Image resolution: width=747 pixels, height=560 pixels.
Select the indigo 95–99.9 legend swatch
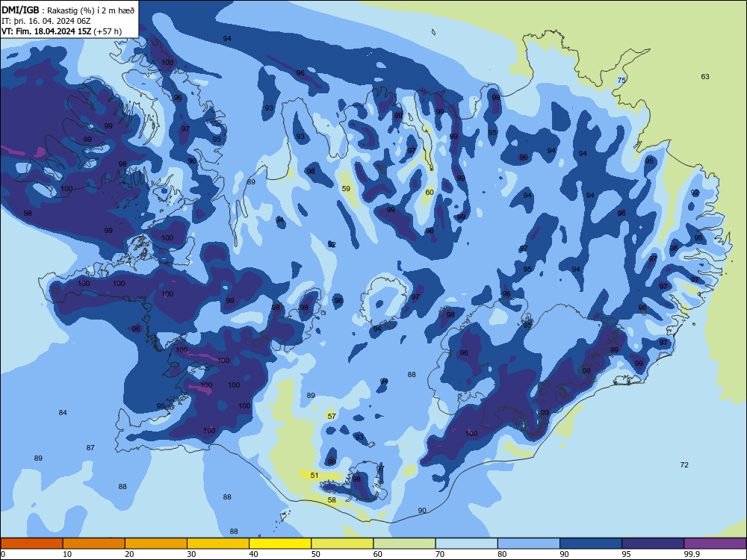click(653, 544)
